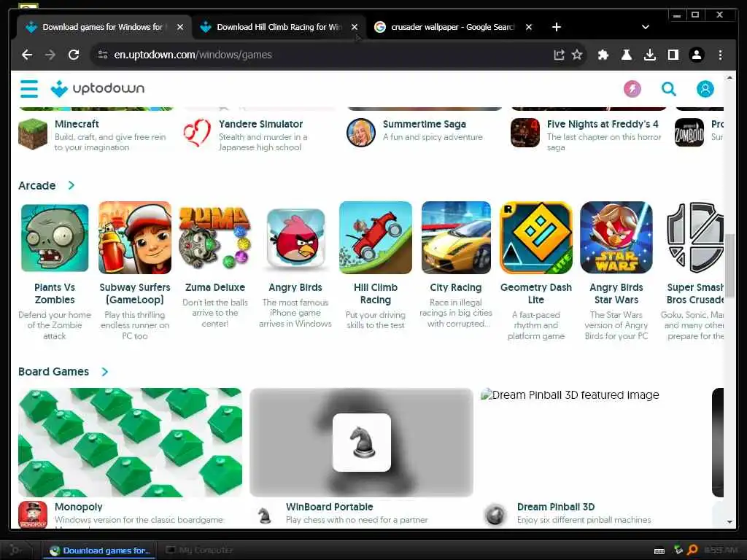747x560 pixels.
Task: Click the browser forward arrow
Action: coord(50,55)
